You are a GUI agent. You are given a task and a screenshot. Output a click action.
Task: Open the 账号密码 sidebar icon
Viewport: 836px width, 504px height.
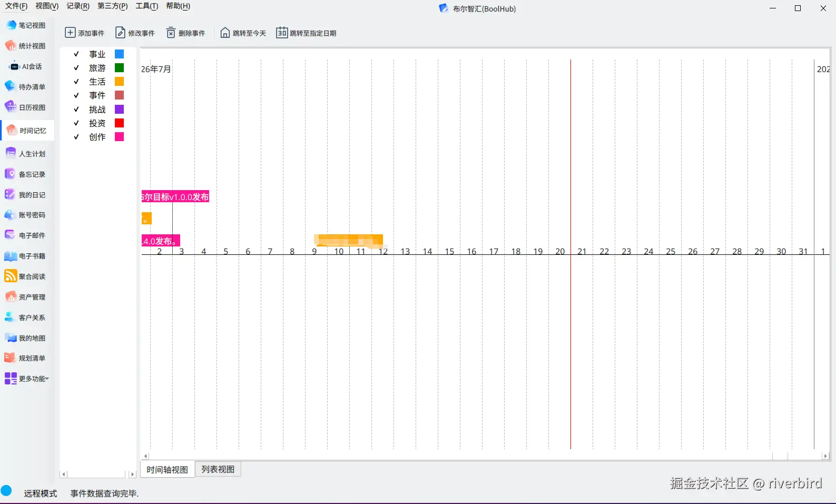[x=11, y=215]
